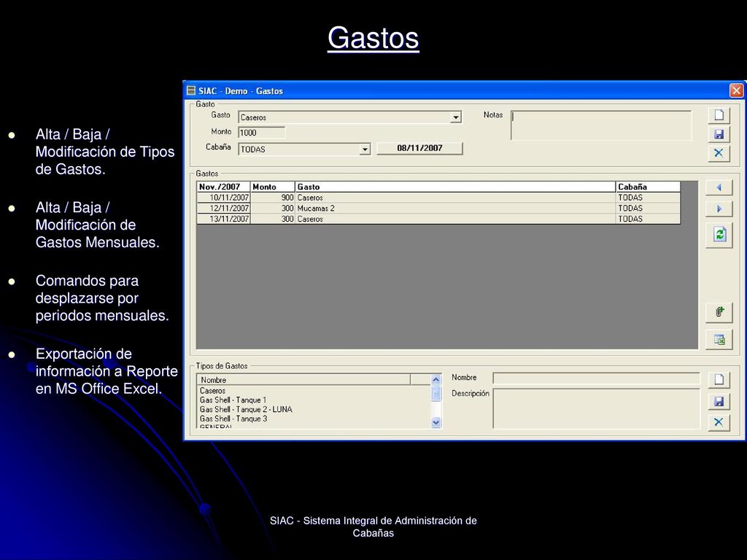Refresh the Gastos list with the green arrows icon
The width and height of the screenshot is (747, 560).
pos(719,234)
